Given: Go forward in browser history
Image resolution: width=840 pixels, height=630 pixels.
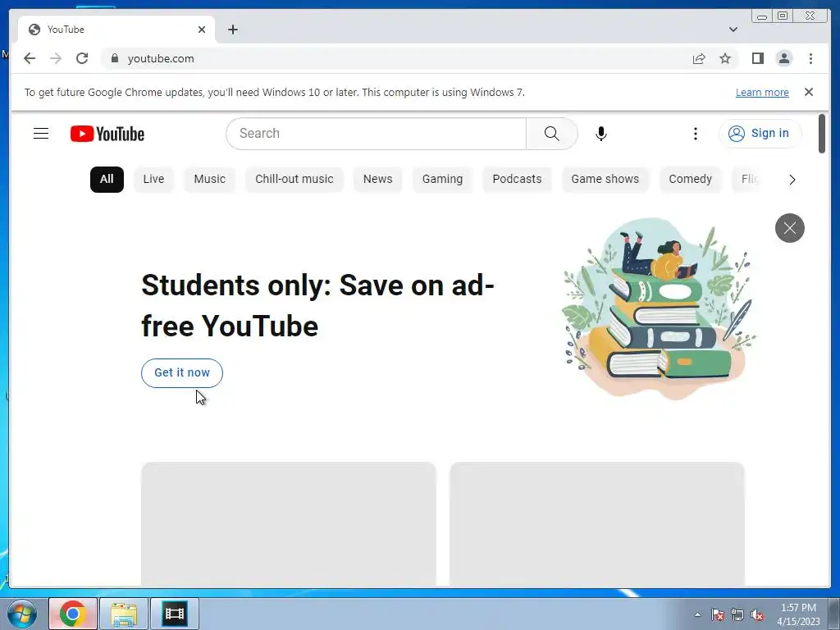Looking at the screenshot, I should (56, 58).
